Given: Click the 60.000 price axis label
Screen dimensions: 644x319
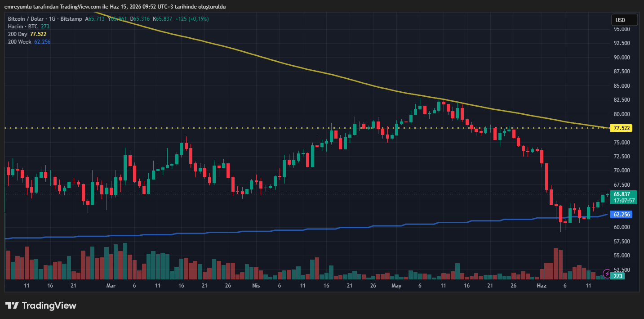Looking at the screenshot, I should pos(622,227).
